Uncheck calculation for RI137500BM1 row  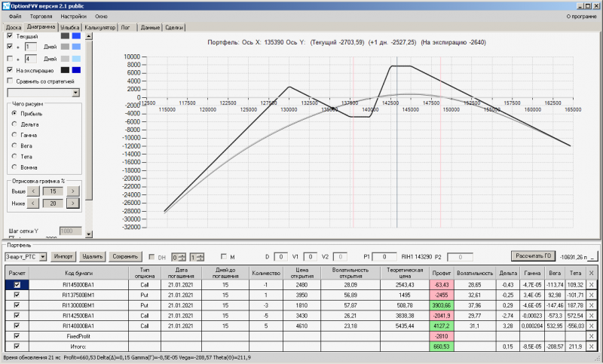pyautogui.click(x=17, y=295)
